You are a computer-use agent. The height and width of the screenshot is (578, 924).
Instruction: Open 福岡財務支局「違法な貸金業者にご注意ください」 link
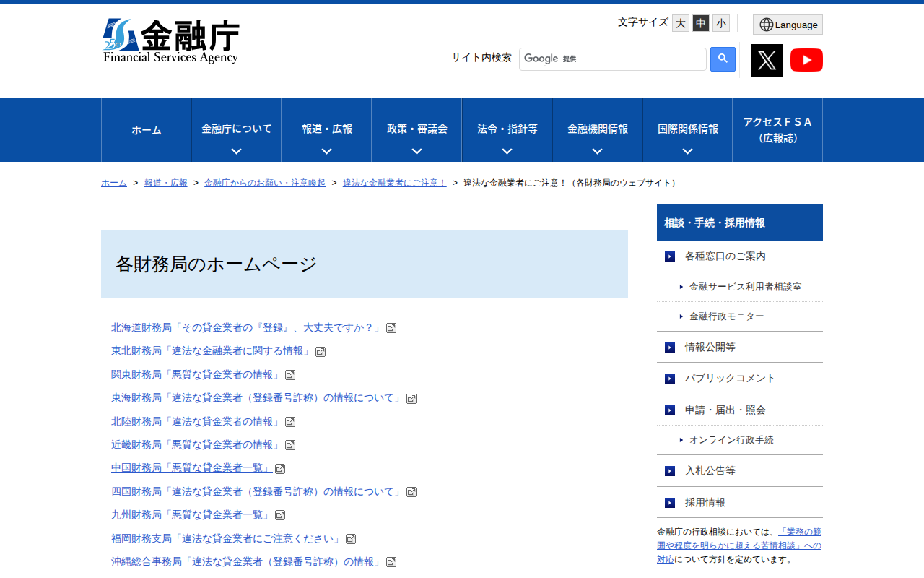click(x=227, y=538)
